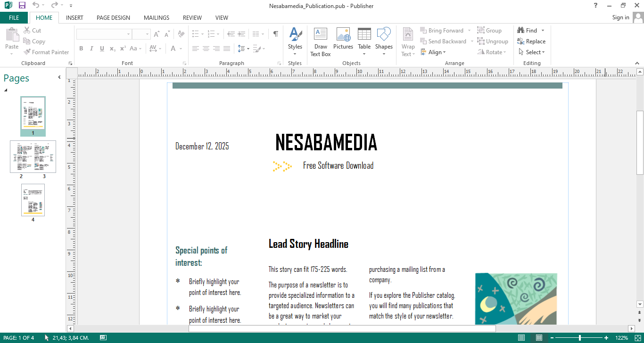Click the Draw Text Box tool
The height and width of the screenshot is (343, 644).
click(320, 42)
